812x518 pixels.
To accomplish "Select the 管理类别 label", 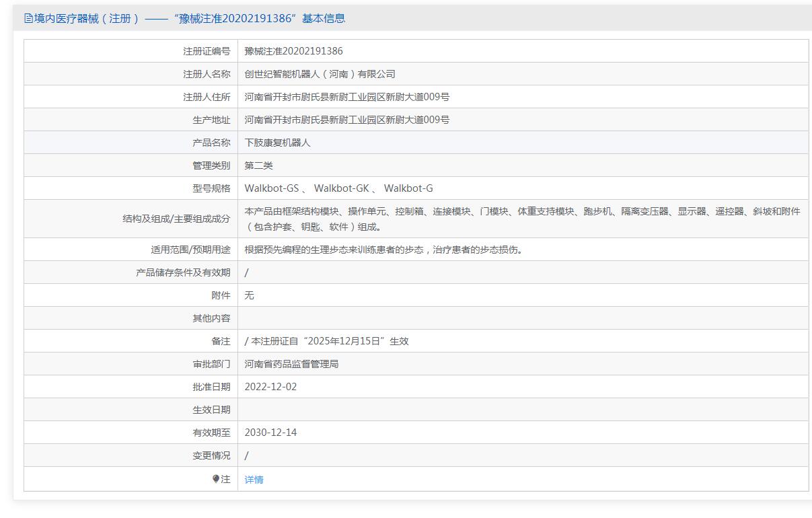I will click(211, 165).
